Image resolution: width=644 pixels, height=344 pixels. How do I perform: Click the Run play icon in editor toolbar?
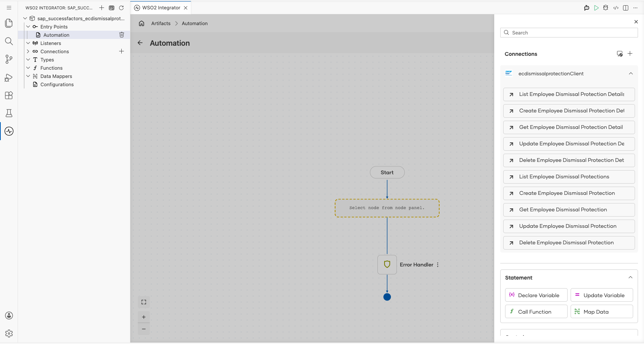pyautogui.click(x=596, y=7)
